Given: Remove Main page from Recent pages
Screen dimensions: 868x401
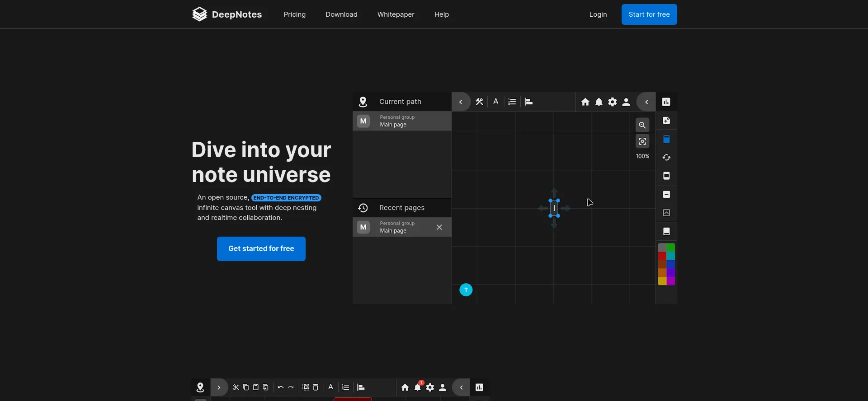Looking at the screenshot, I should point(439,227).
